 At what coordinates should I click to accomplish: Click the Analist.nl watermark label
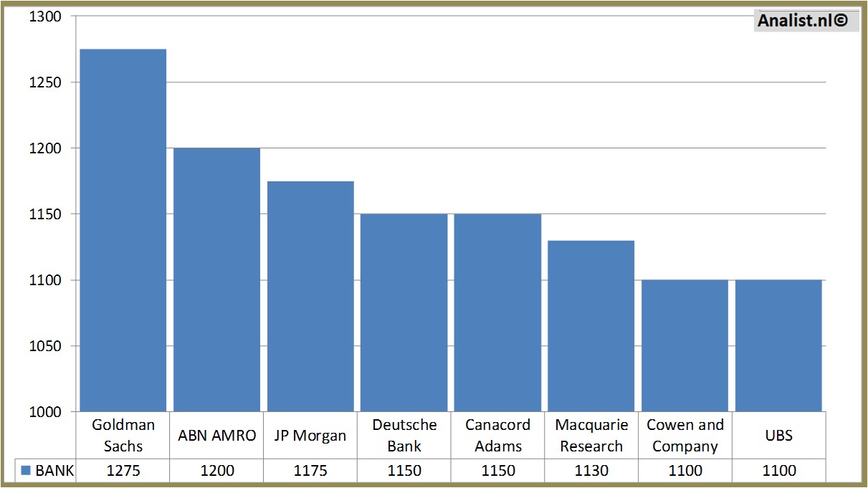pos(806,21)
